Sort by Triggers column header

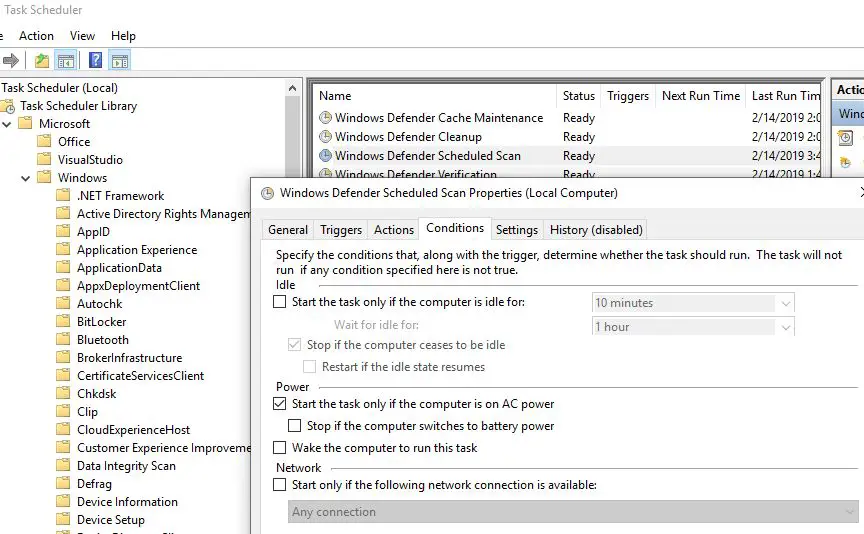pyautogui.click(x=628, y=96)
